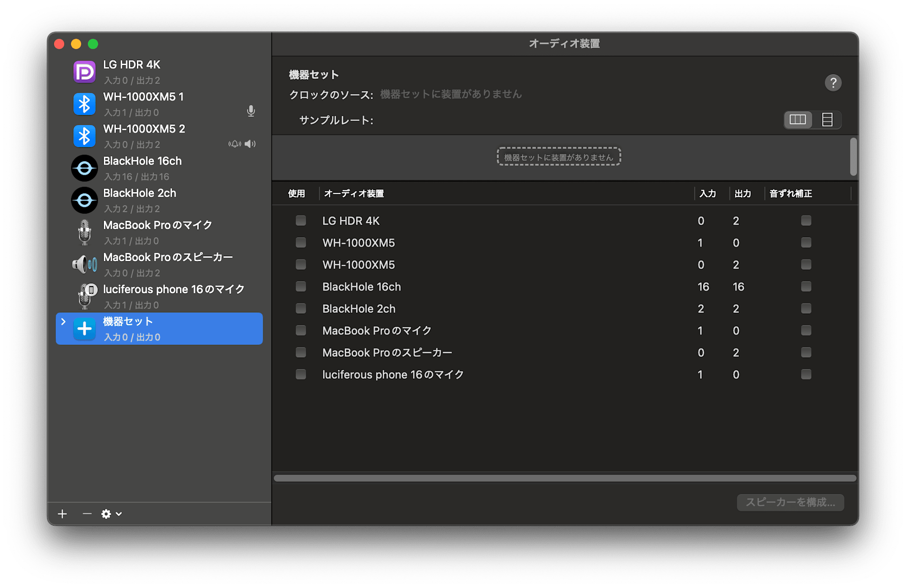Click the help question mark button
This screenshot has height=588, width=906.
coord(833,83)
